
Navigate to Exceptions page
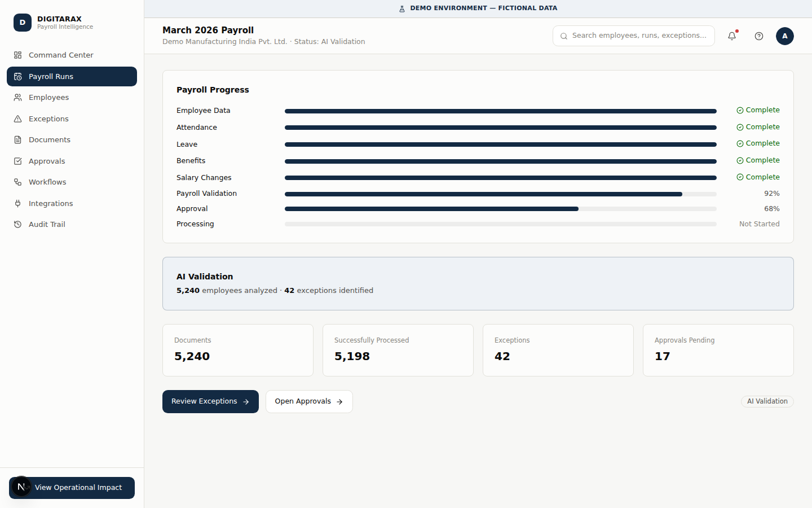[72, 119]
